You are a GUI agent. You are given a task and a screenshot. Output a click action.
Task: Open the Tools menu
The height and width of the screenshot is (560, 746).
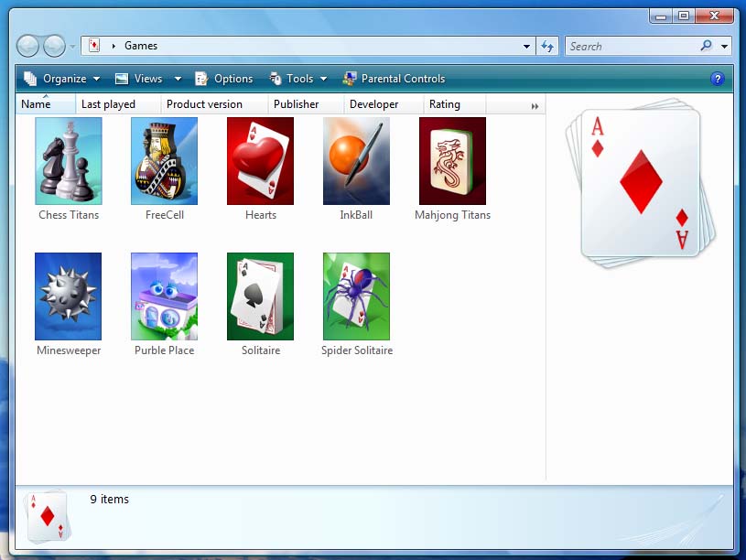(x=298, y=79)
